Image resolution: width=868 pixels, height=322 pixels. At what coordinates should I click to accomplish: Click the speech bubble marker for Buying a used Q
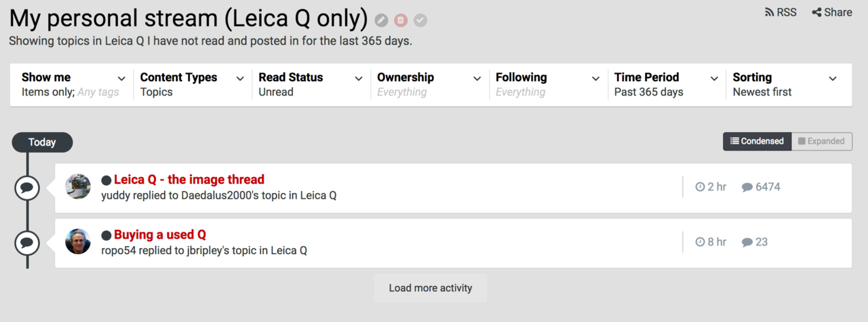[27, 242]
